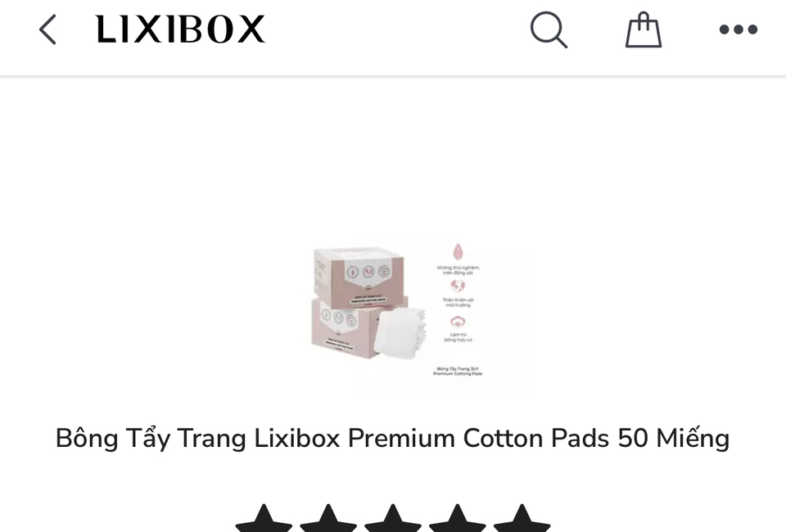Select the fifth rating star
The image size is (786, 532).
(522, 518)
